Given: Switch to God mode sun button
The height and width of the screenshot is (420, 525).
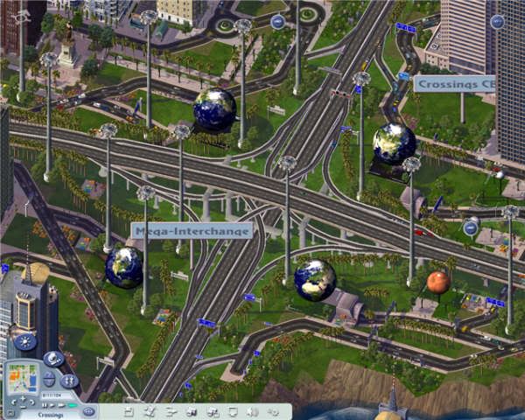Looking at the screenshot, I should [x=25, y=342].
